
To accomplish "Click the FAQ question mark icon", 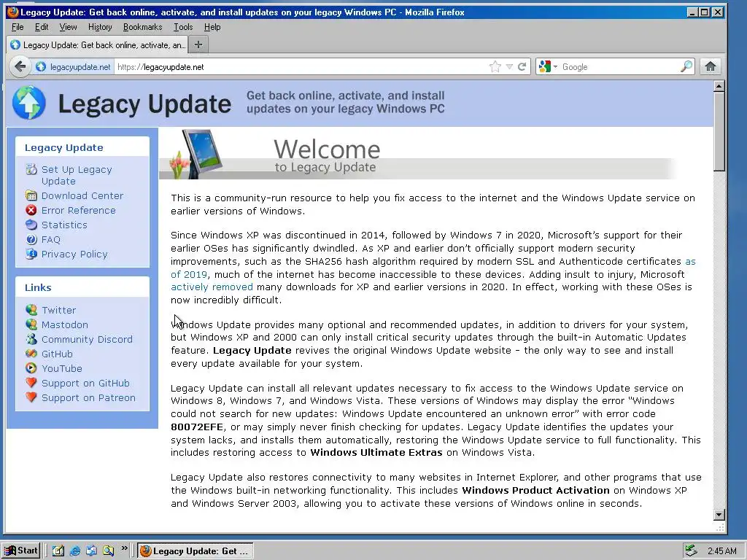I will (x=31, y=239).
